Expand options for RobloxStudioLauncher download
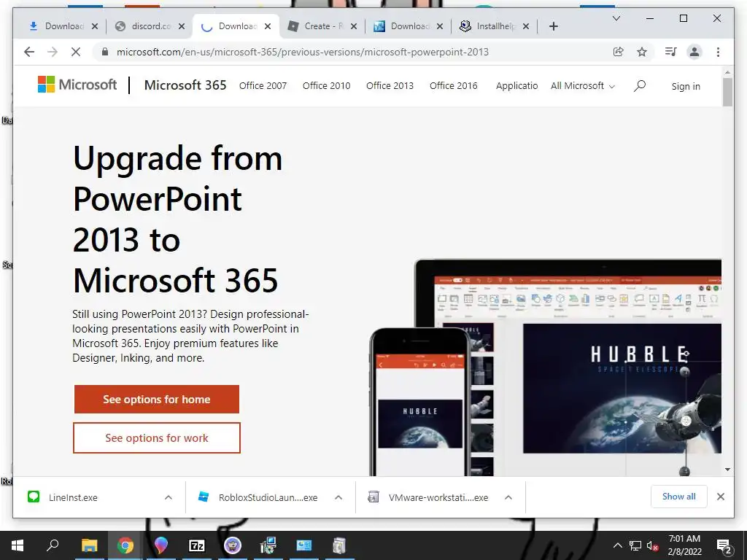 (x=338, y=497)
